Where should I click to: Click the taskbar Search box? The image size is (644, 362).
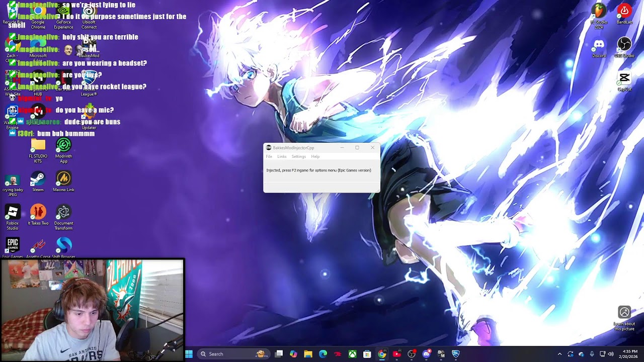[233, 354]
